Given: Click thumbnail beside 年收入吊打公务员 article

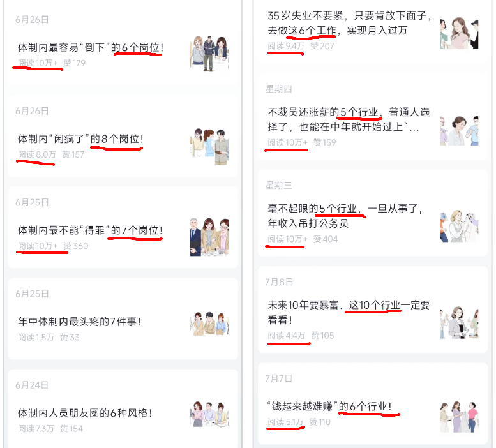Looking at the screenshot, I should pos(459,227).
